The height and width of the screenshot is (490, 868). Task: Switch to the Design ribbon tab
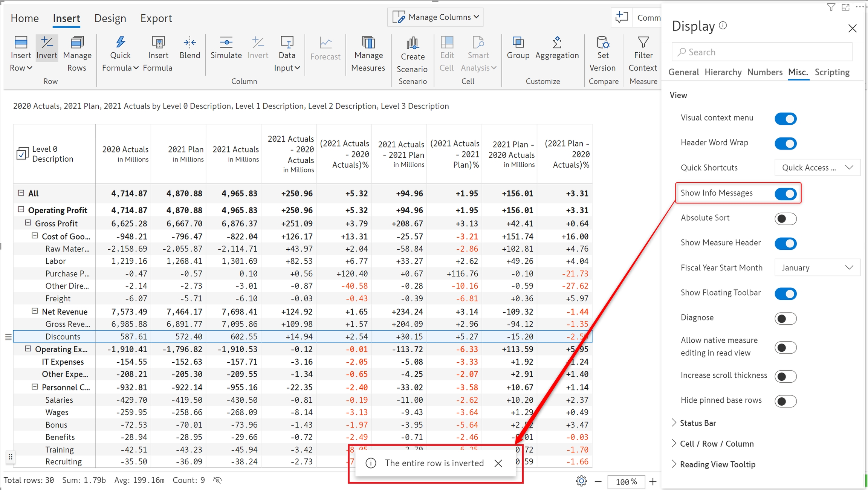point(110,18)
